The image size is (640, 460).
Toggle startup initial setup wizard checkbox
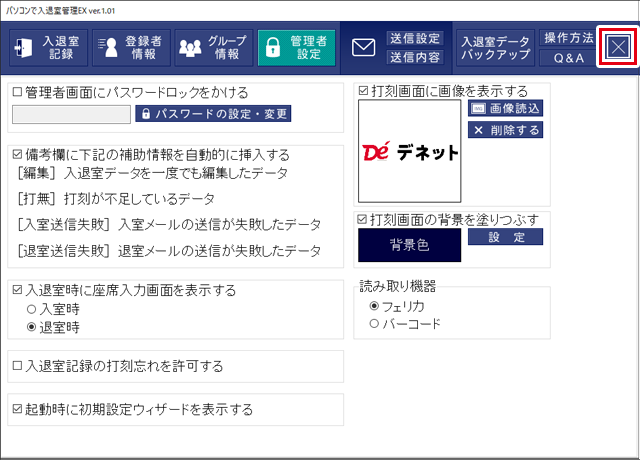pyautogui.click(x=18, y=409)
